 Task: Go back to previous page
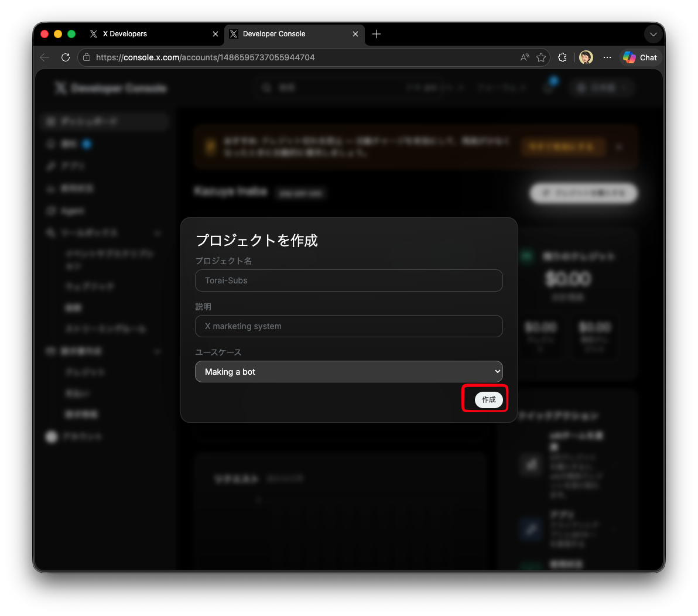click(45, 57)
